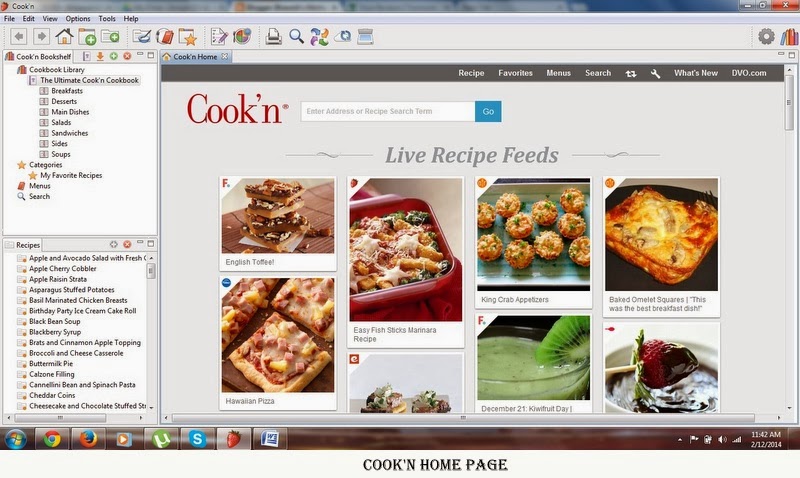Select the Recipes panel tab
This screenshot has height=478, width=800.
pos(23,245)
